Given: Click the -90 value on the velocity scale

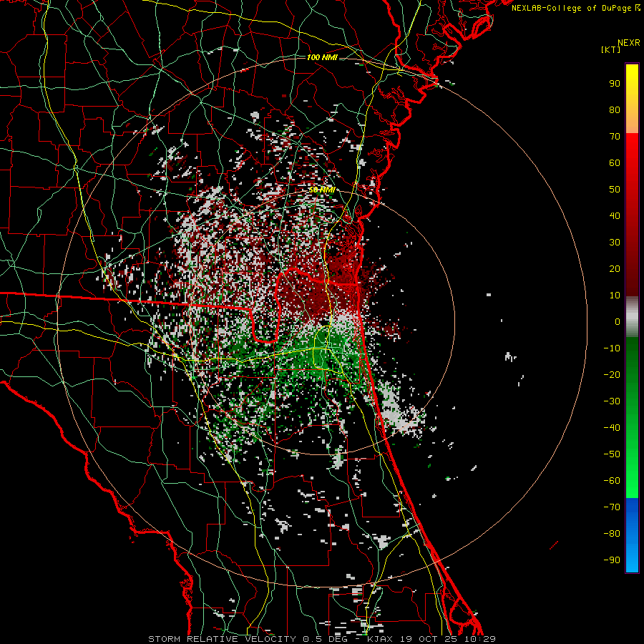Looking at the screenshot, I should tap(612, 560).
